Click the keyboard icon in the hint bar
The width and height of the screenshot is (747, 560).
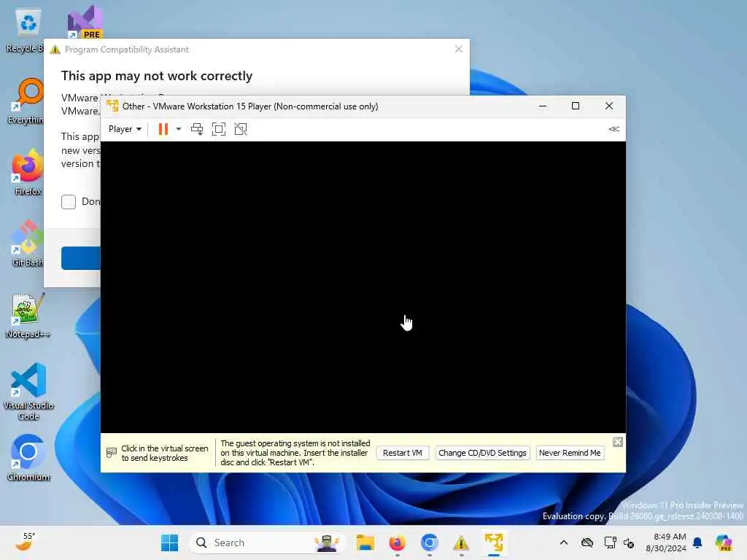point(111,453)
